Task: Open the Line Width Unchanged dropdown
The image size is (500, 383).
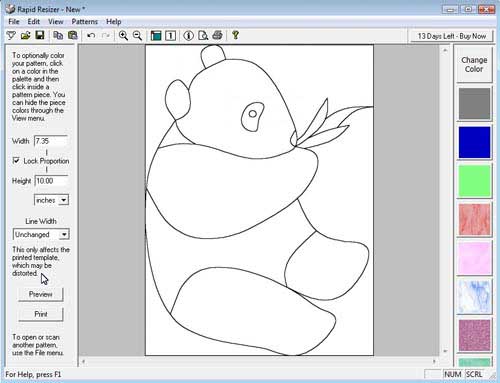Action: coord(64,234)
